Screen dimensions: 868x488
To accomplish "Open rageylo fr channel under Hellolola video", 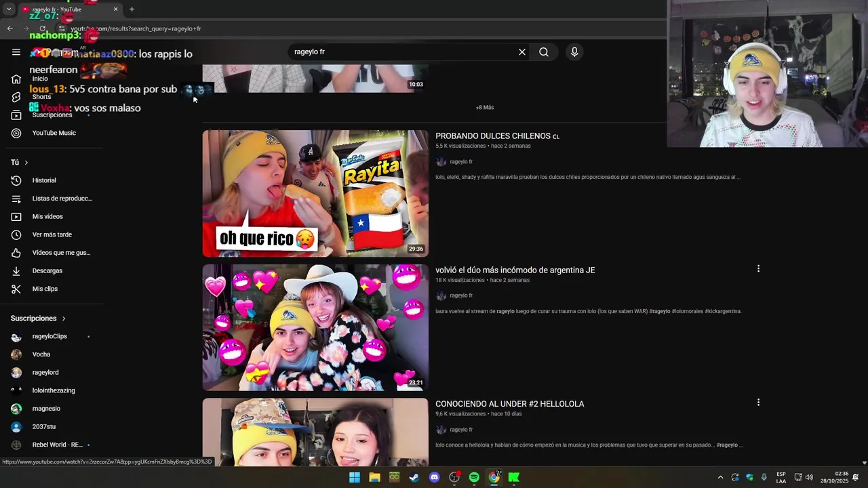I will coord(461,430).
